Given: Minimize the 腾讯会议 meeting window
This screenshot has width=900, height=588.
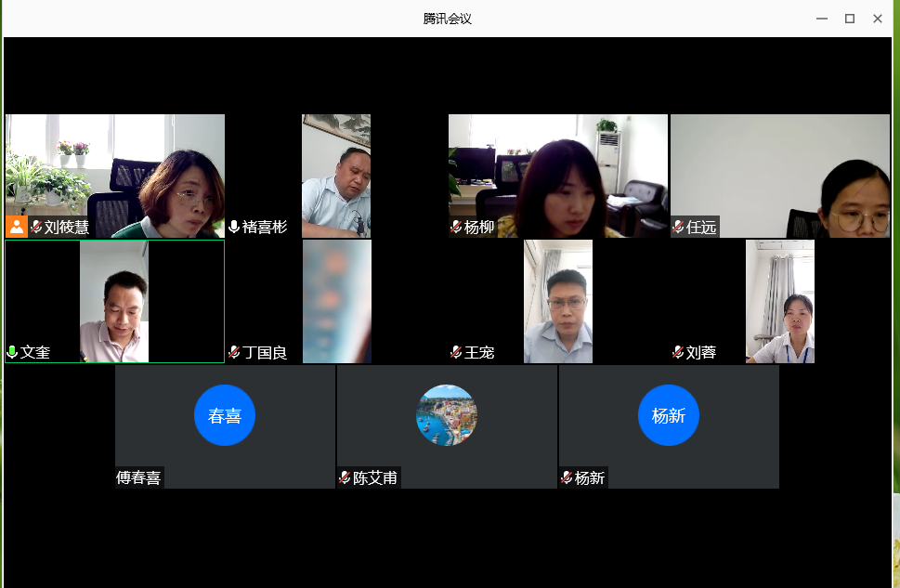Looking at the screenshot, I should (x=821, y=19).
